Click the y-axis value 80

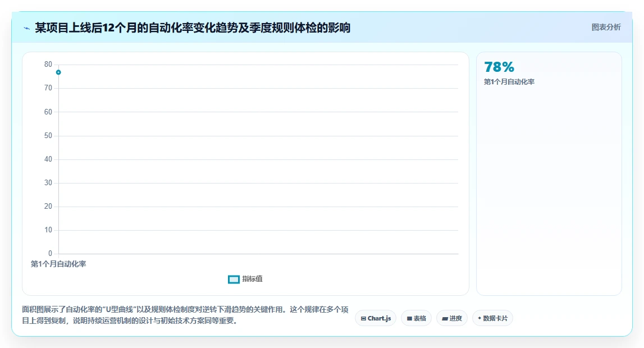[48, 65]
